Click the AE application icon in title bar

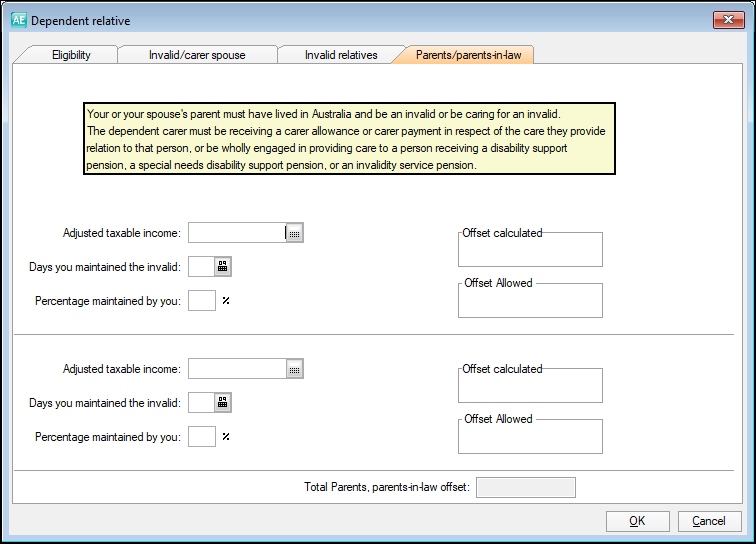[x=18, y=20]
